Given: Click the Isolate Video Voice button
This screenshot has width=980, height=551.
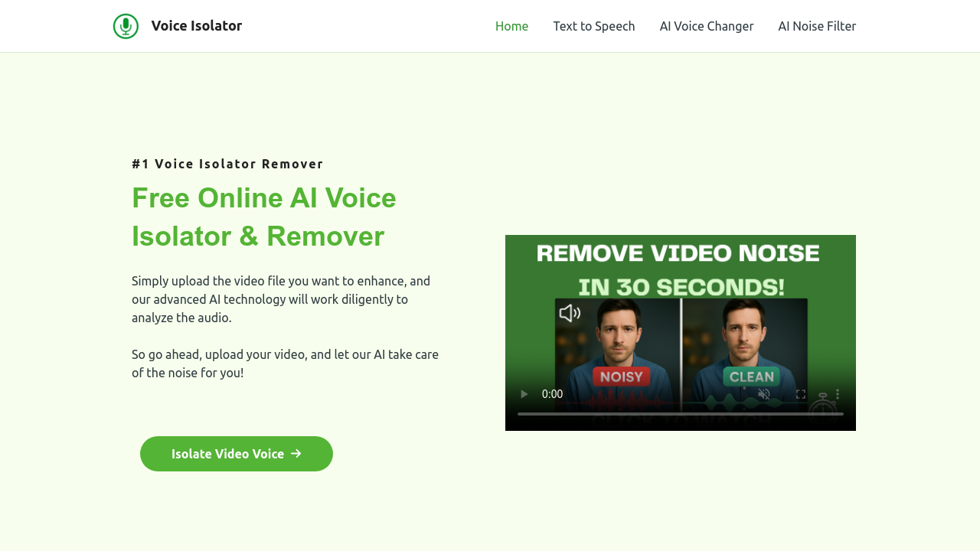Looking at the screenshot, I should [x=237, y=453].
